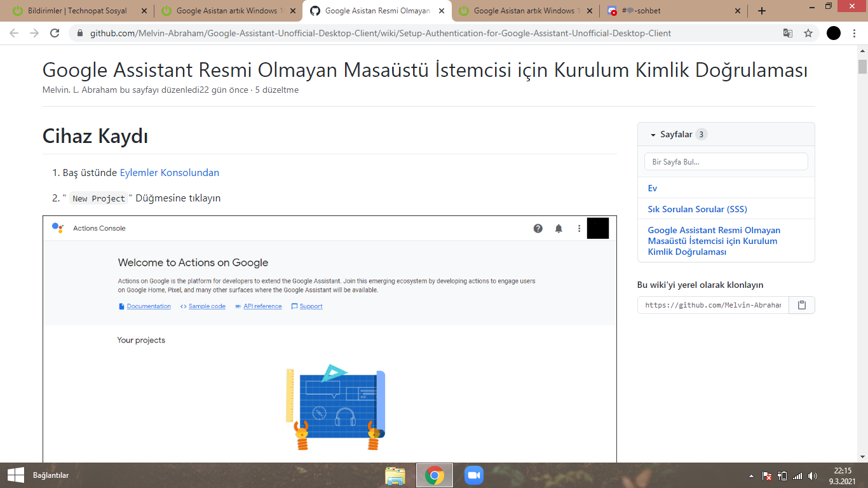Open the Chrome profile avatar
This screenshot has height=488, width=868.
pyautogui.click(x=834, y=33)
